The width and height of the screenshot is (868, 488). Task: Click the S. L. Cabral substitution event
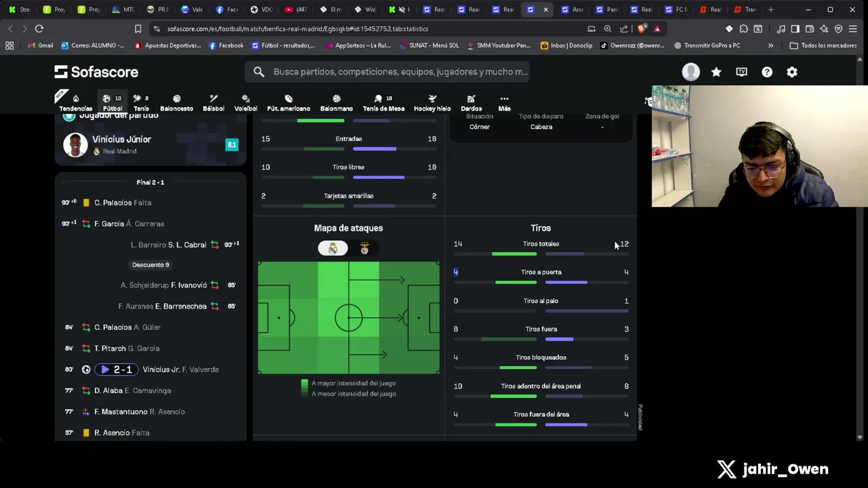tap(151, 245)
